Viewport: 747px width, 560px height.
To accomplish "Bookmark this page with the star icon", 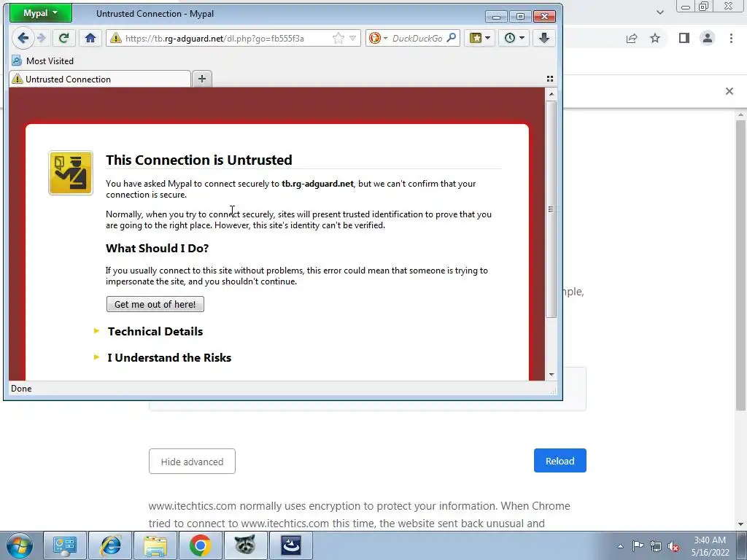I will (x=338, y=38).
